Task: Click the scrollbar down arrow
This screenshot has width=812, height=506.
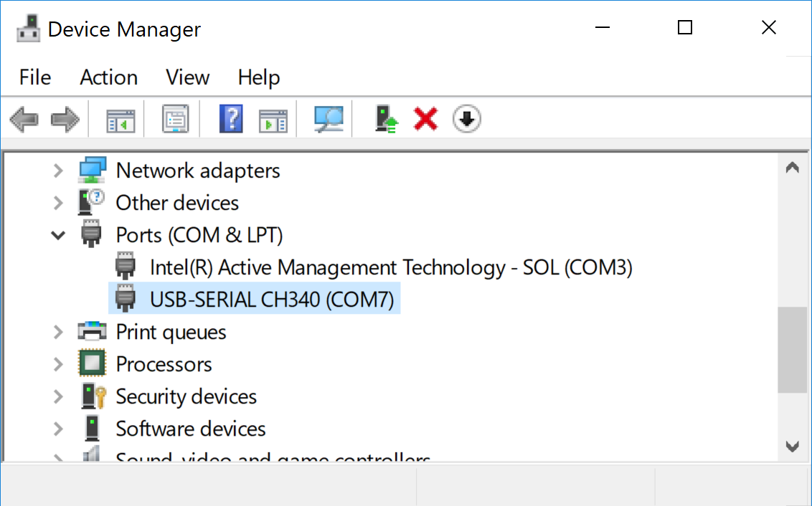Action: pos(792,446)
